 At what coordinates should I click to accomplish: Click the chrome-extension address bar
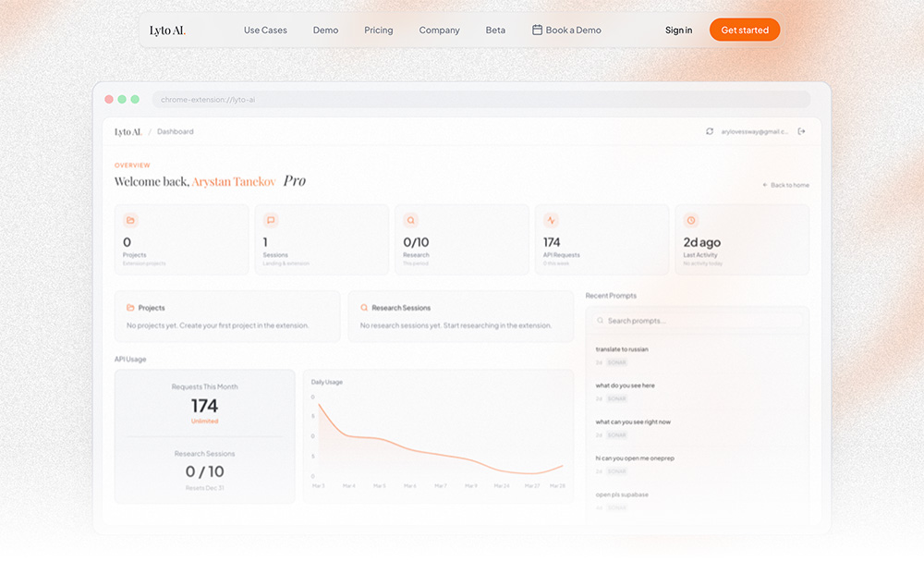(480, 100)
